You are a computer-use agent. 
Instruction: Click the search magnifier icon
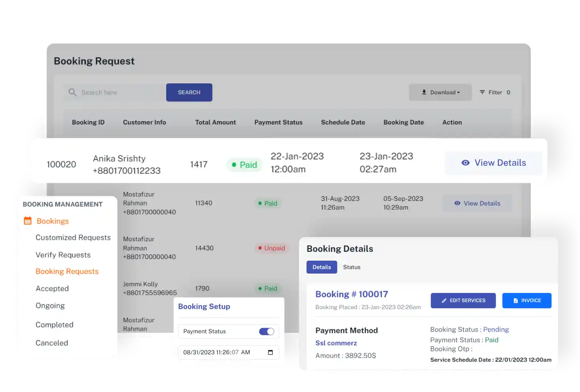coord(72,92)
